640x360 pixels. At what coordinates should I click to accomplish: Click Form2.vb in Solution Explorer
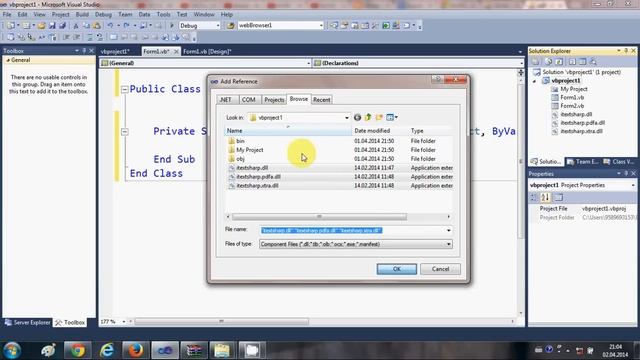(x=572, y=106)
